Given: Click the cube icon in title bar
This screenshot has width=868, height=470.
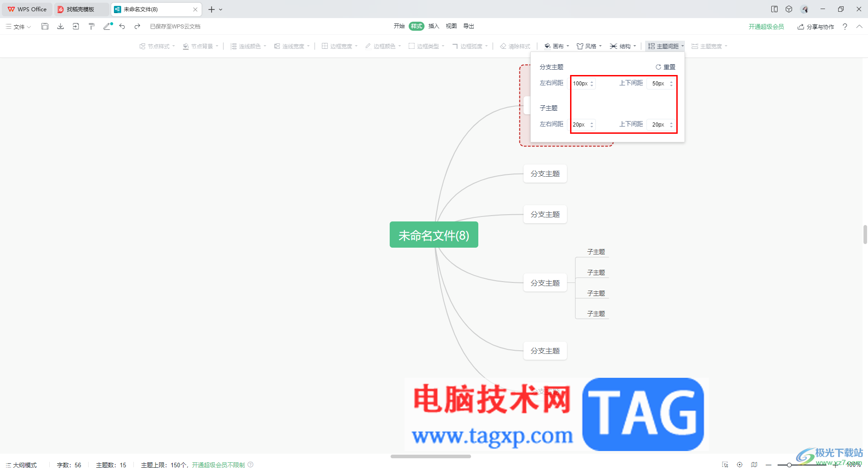Looking at the screenshot, I should tap(789, 9).
